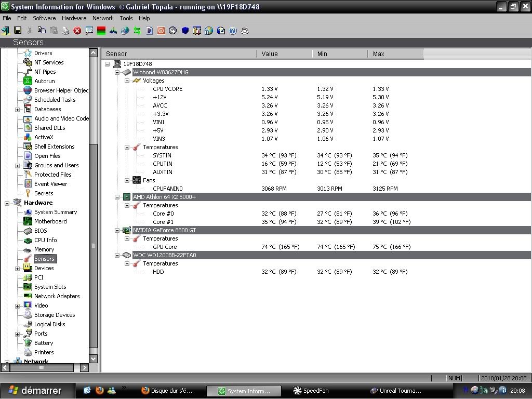Click the Print toolbar icon
Screen dimensions: 532x399
[x=65, y=31]
